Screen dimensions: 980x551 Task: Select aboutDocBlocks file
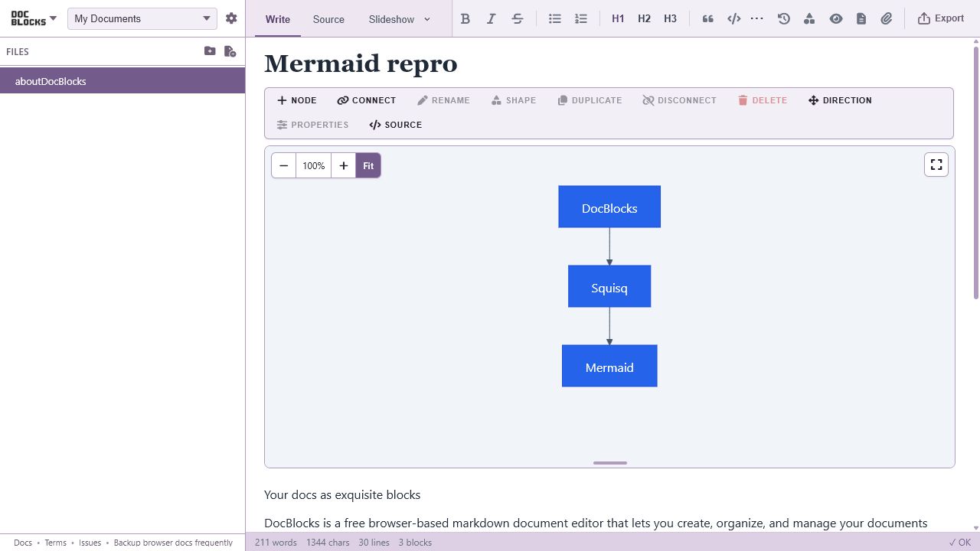122,81
